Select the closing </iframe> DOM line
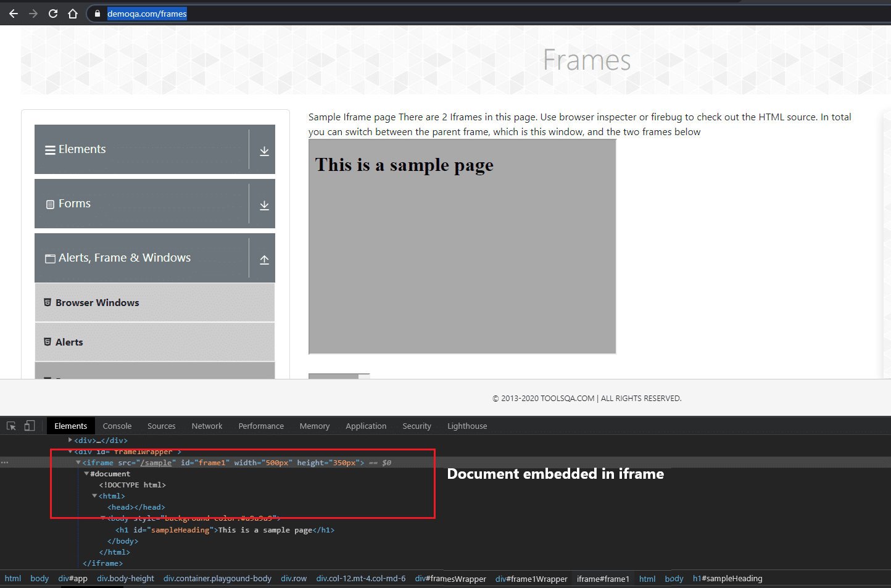Image resolution: width=891 pixels, height=588 pixels. point(103,563)
